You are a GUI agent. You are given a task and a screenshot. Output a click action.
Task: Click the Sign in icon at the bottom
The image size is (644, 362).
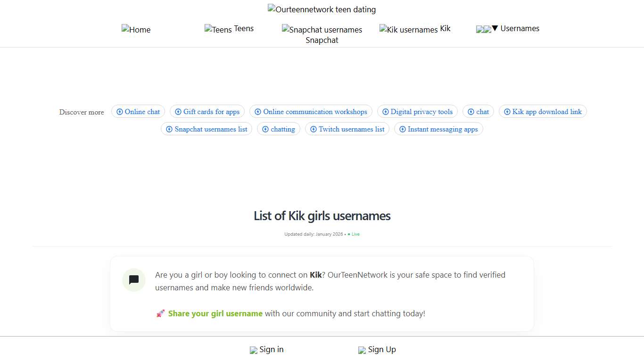pos(254,350)
